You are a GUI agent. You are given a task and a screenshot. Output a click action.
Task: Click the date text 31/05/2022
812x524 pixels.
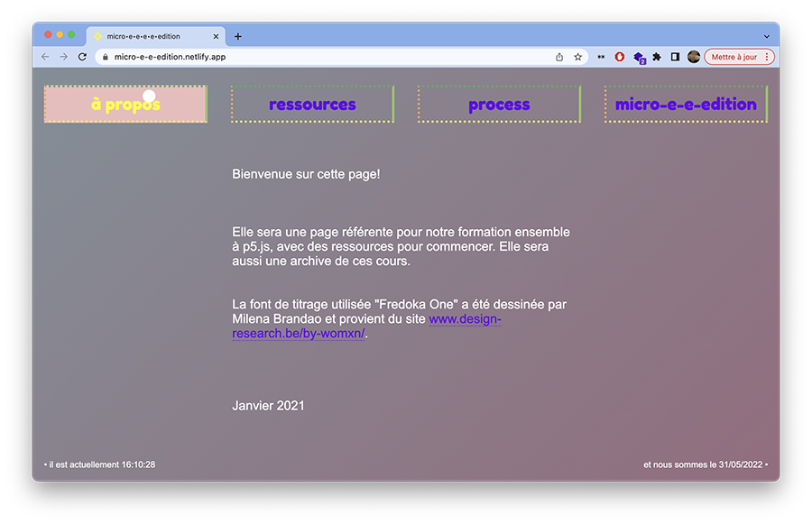tap(740, 464)
